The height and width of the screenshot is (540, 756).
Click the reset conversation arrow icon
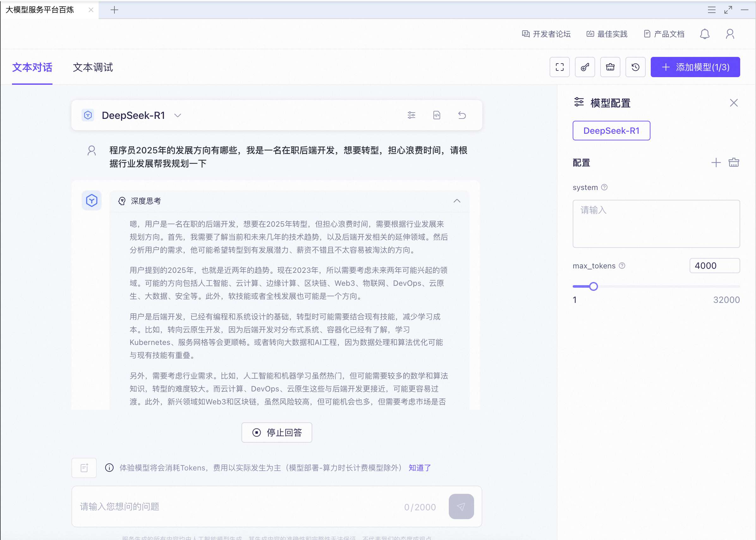(462, 115)
